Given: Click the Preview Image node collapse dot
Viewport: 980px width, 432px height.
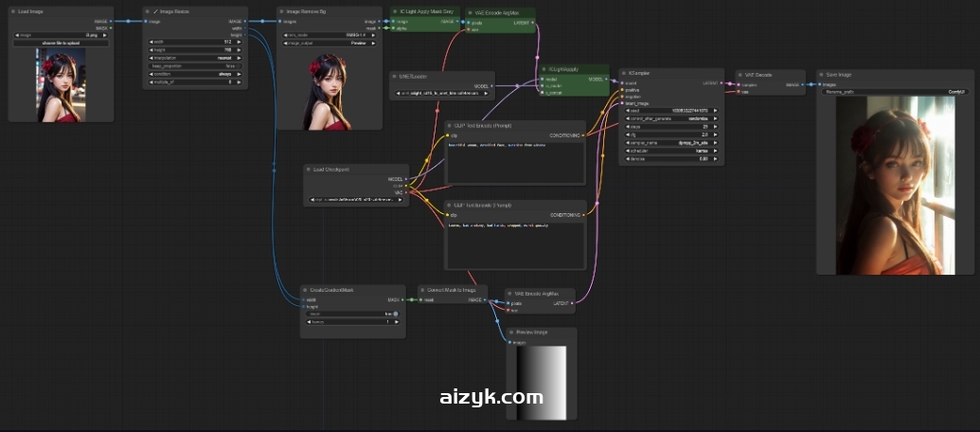Looking at the screenshot, I should click(510, 333).
